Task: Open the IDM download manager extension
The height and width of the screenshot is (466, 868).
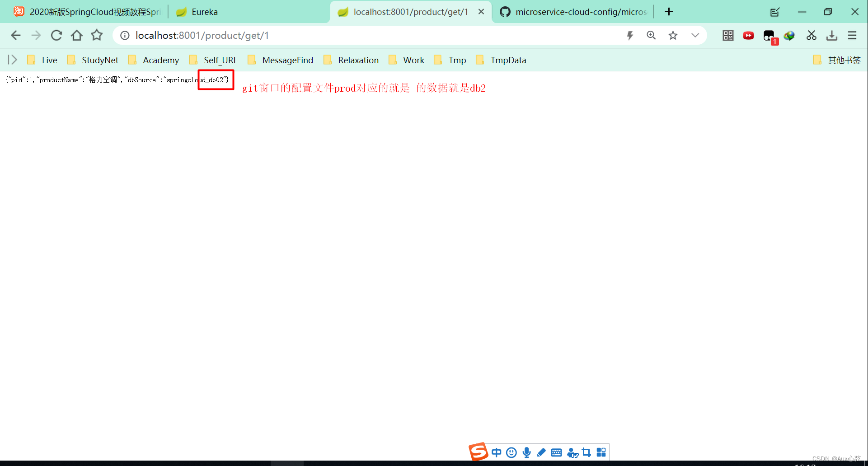Action: pos(789,36)
